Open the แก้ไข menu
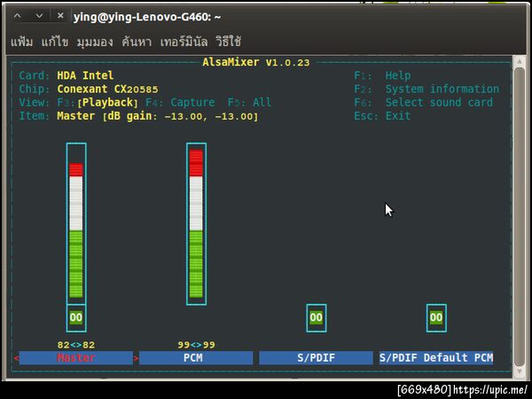The image size is (532, 399). tap(55, 42)
